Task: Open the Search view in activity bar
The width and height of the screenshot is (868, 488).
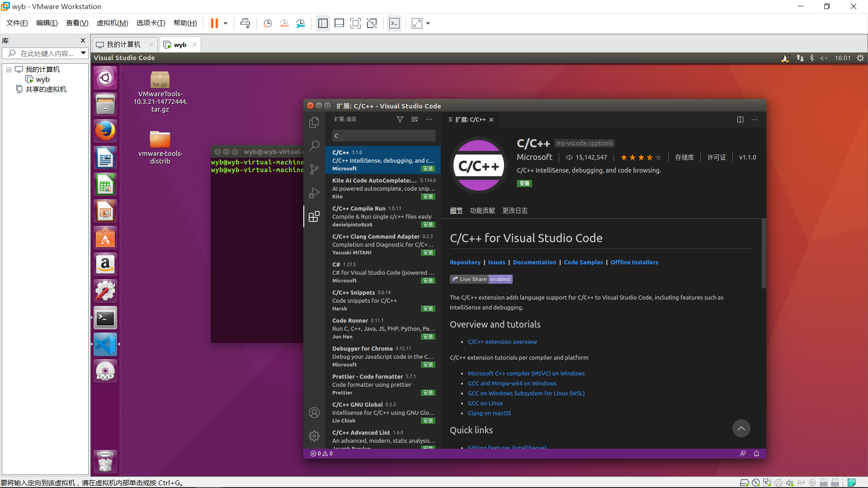Action: tap(314, 145)
